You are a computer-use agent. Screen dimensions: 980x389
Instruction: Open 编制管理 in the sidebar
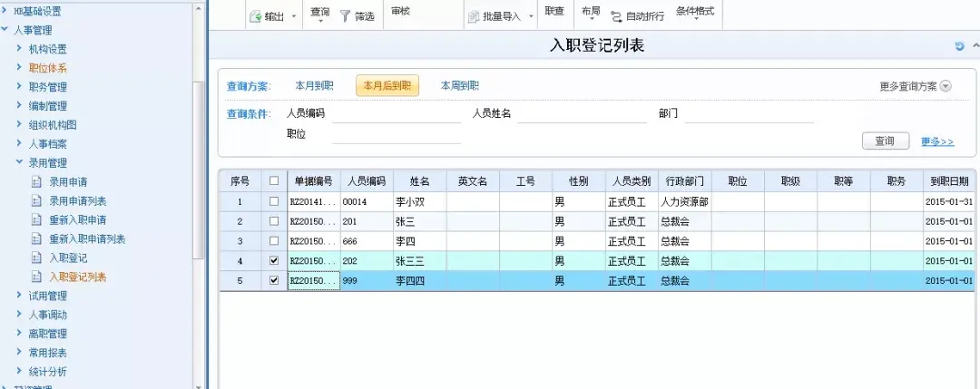tap(47, 106)
